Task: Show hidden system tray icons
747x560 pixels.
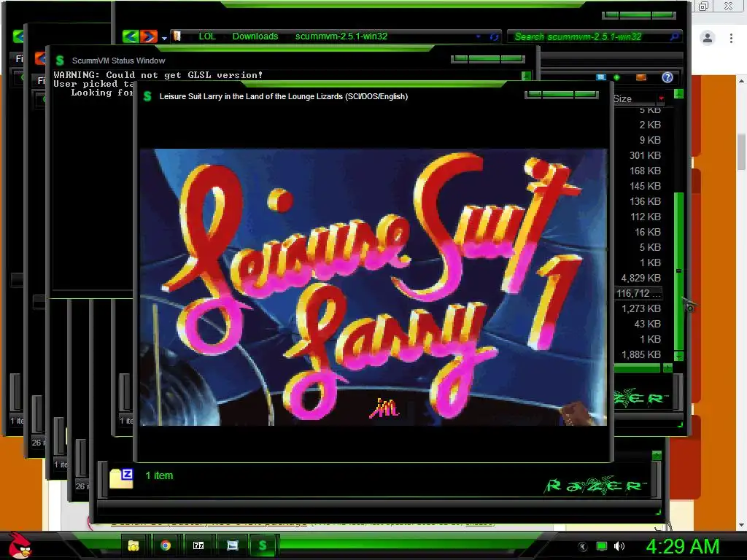Action: [582, 547]
